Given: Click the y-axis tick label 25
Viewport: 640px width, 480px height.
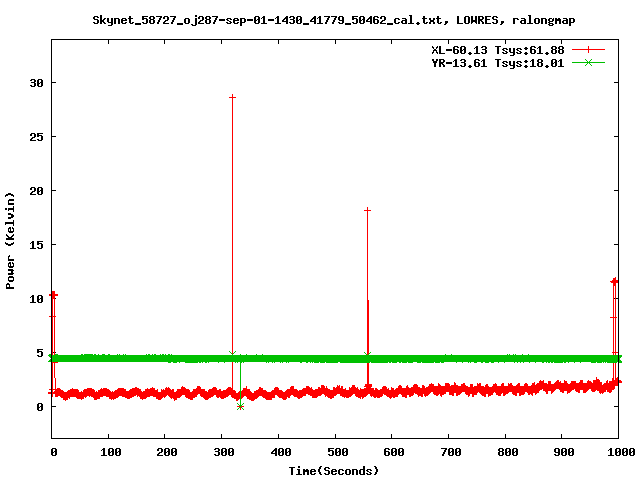Looking at the screenshot, I should coord(36,137).
